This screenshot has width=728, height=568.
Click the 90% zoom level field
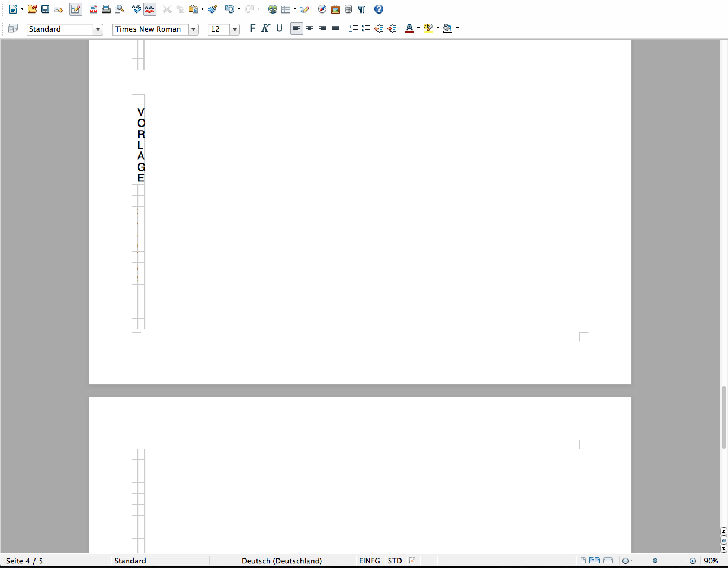(710, 561)
